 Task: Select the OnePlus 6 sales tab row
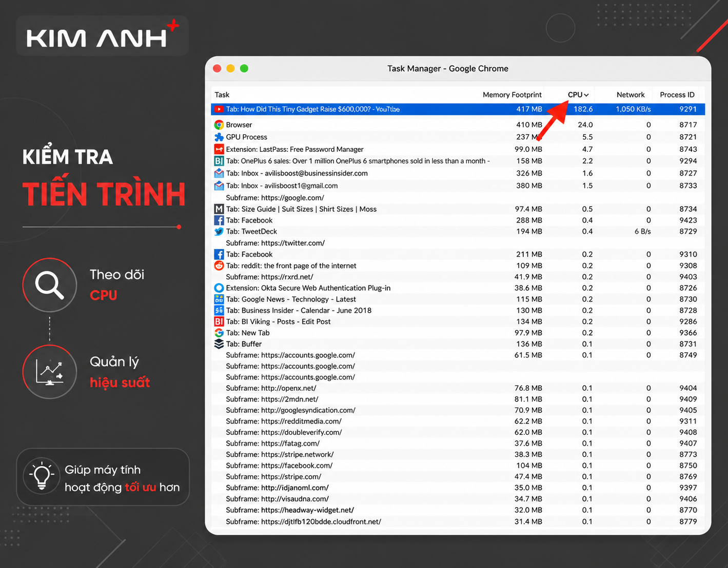point(458,161)
